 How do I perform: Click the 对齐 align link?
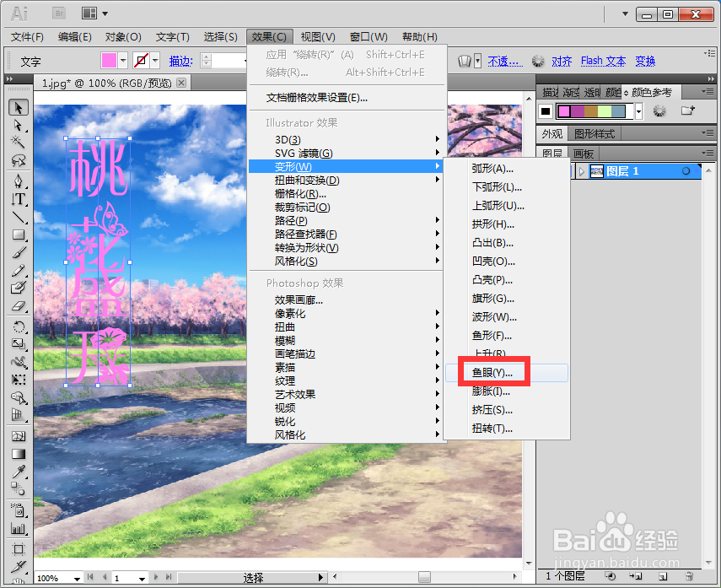coord(562,61)
